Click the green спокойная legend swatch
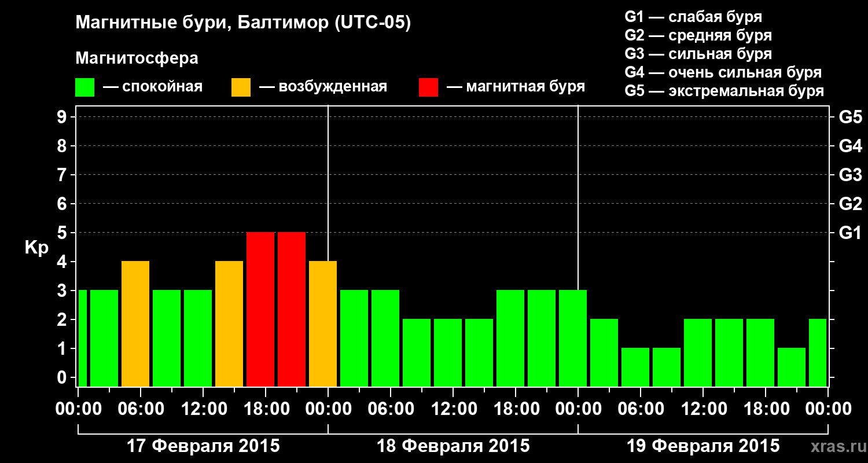 point(85,87)
